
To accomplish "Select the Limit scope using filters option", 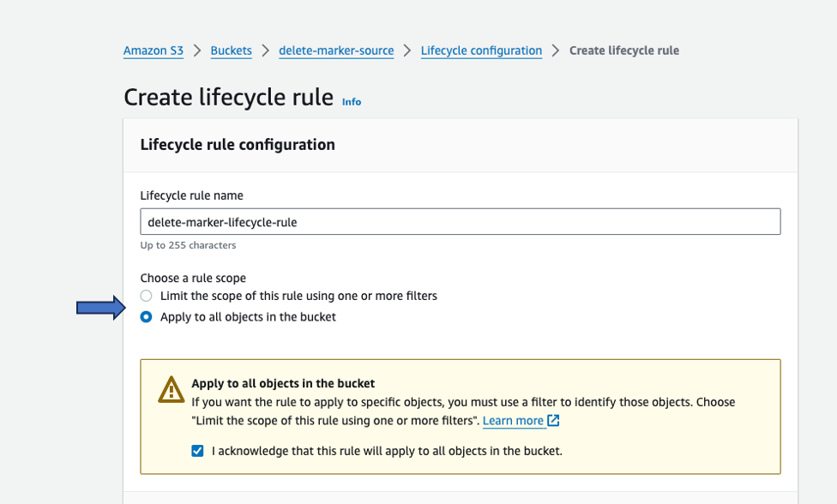I will click(x=146, y=295).
